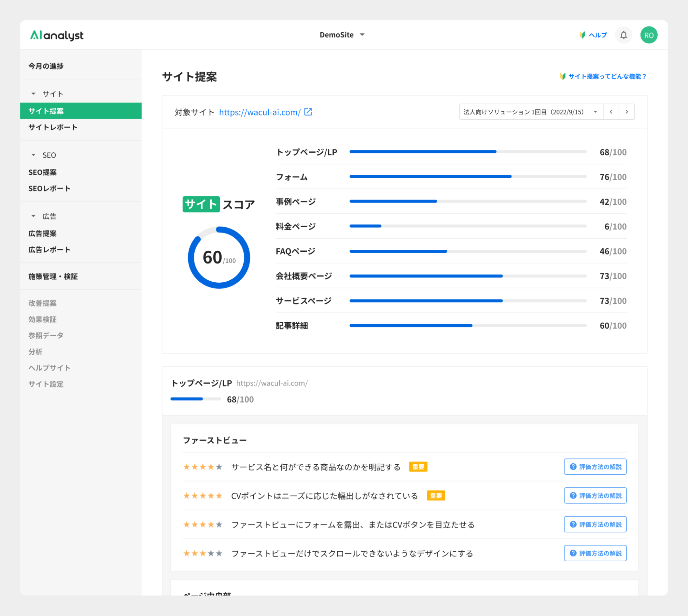Go to next analysis with the right chevron
This screenshot has height=616, width=688.
pyautogui.click(x=627, y=111)
